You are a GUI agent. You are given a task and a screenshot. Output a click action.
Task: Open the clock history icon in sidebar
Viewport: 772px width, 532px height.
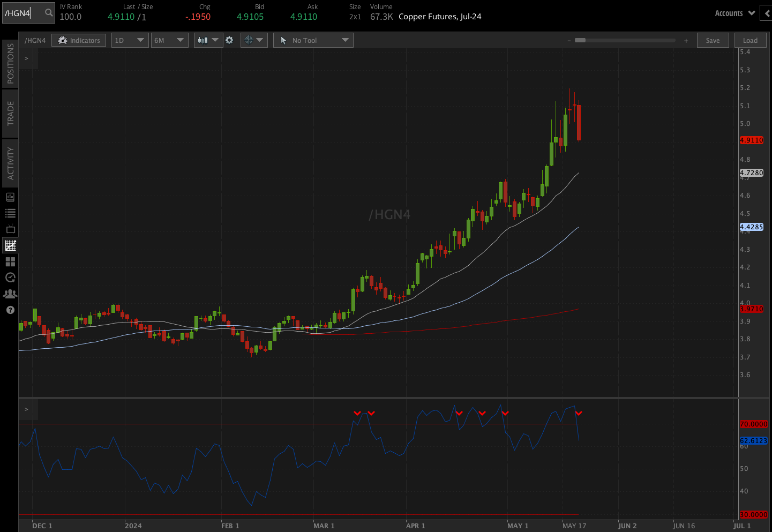10,278
